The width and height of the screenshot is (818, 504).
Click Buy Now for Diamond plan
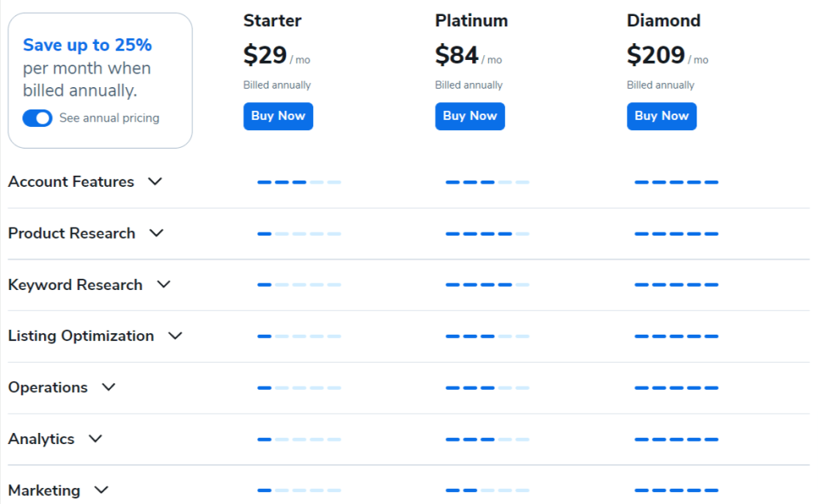pyautogui.click(x=661, y=116)
